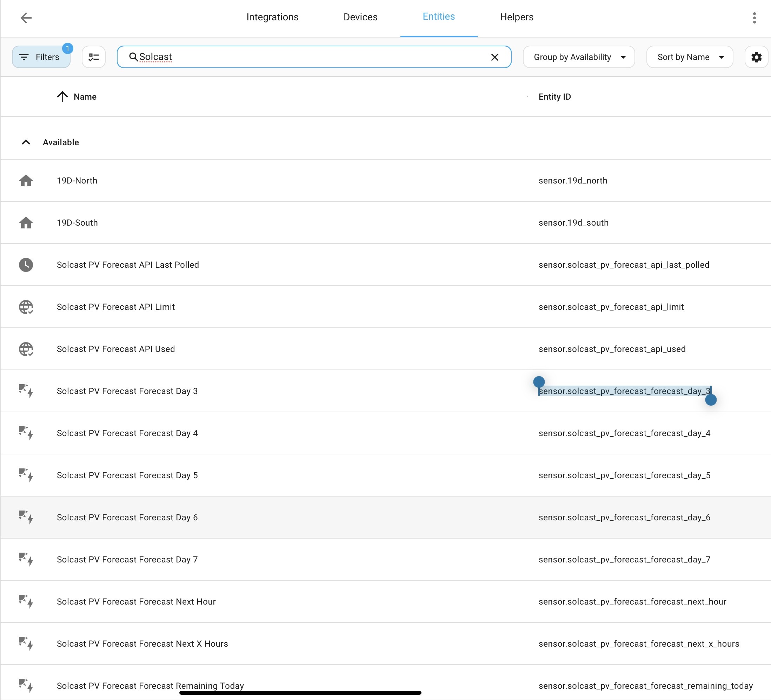Click forecast icon of Next X Hours
This screenshot has height=700, width=771.
pos(26,643)
